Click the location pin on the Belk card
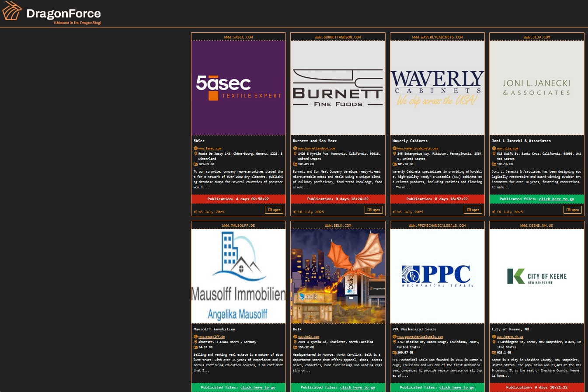The height and width of the screenshot is (392, 588). tap(295, 342)
